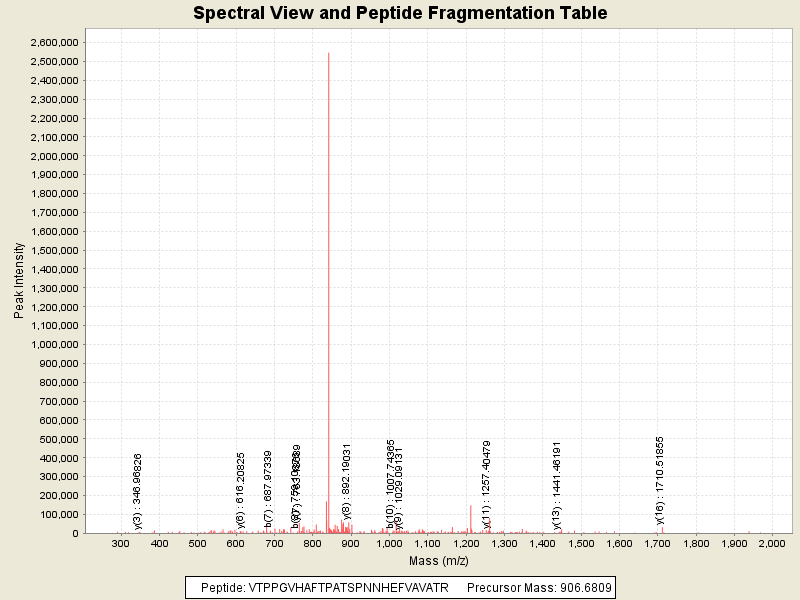The width and height of the screenshot is (800, 600).
Task: Select the y(11) : 1257.40479 annotation
Action: click(487, 484)
